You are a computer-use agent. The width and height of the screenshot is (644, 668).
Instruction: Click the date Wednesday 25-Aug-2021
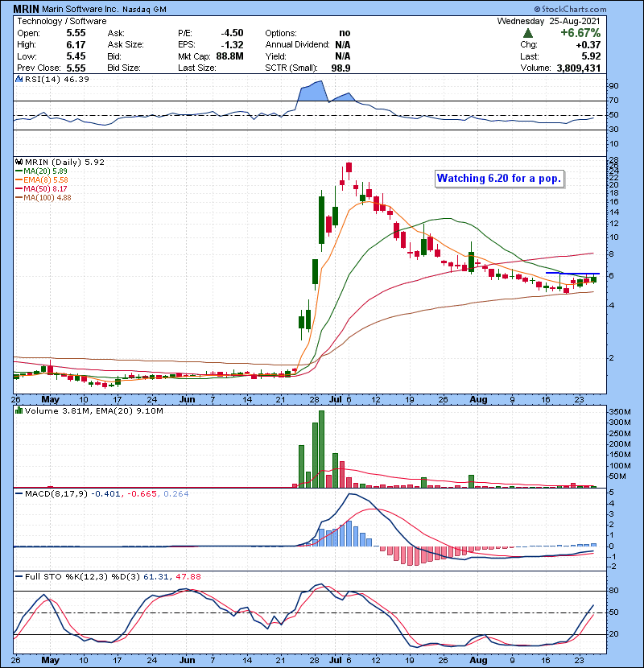548,21
